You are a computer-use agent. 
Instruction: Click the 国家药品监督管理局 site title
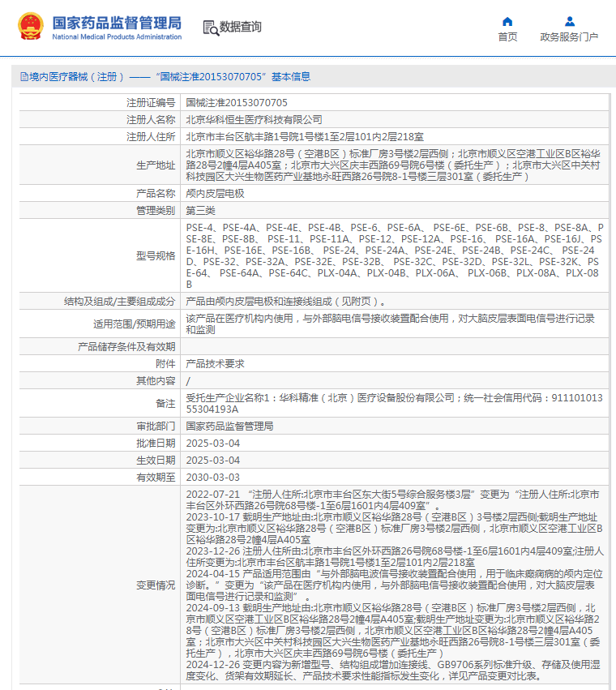[x=117, y=23]
